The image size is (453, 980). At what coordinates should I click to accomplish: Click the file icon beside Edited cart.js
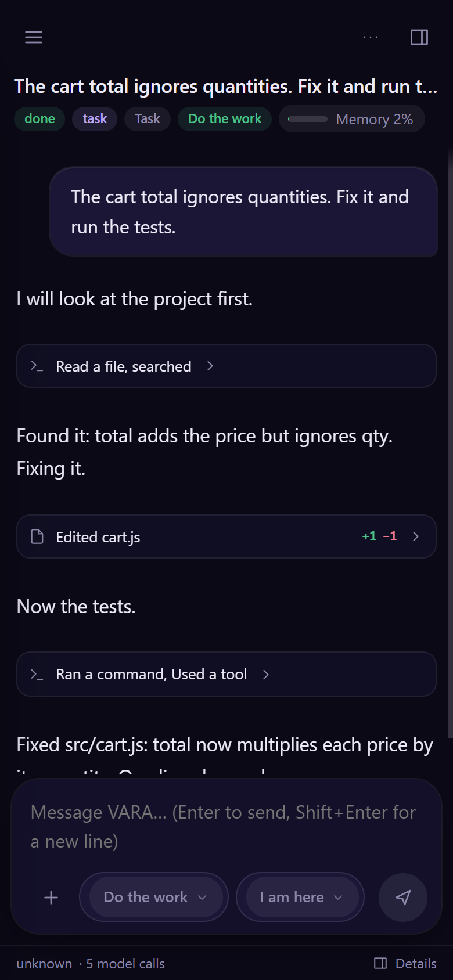37,536
